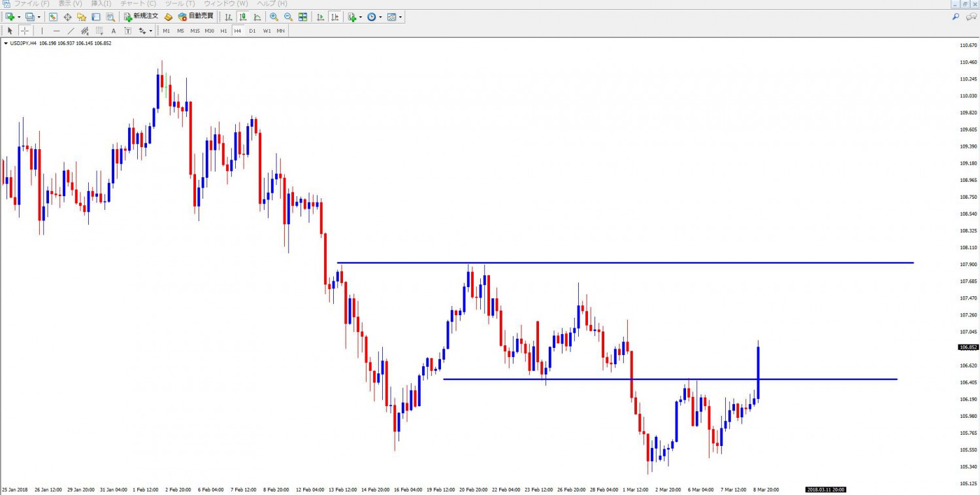The image size is (980, 495).
Task: Select the text A tool
Action: [114, 31]
